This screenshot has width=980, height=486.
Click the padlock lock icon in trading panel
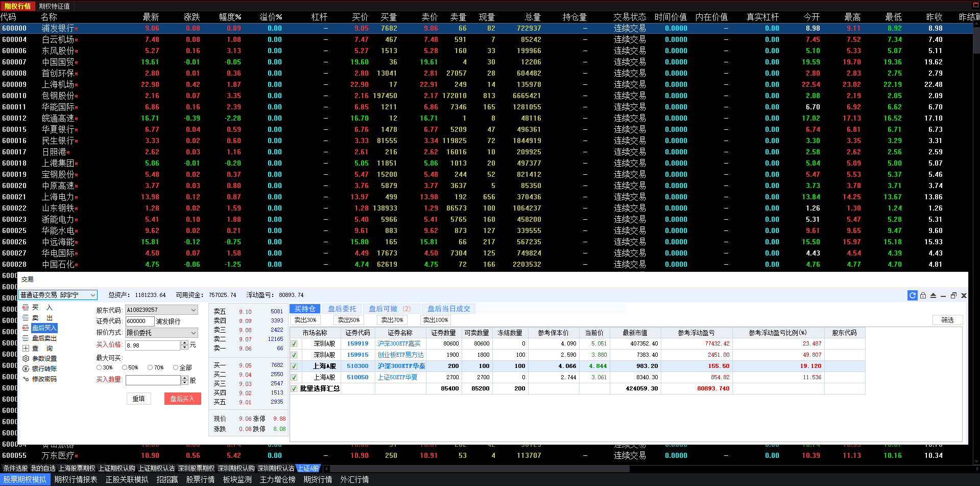tap(923, 295)
